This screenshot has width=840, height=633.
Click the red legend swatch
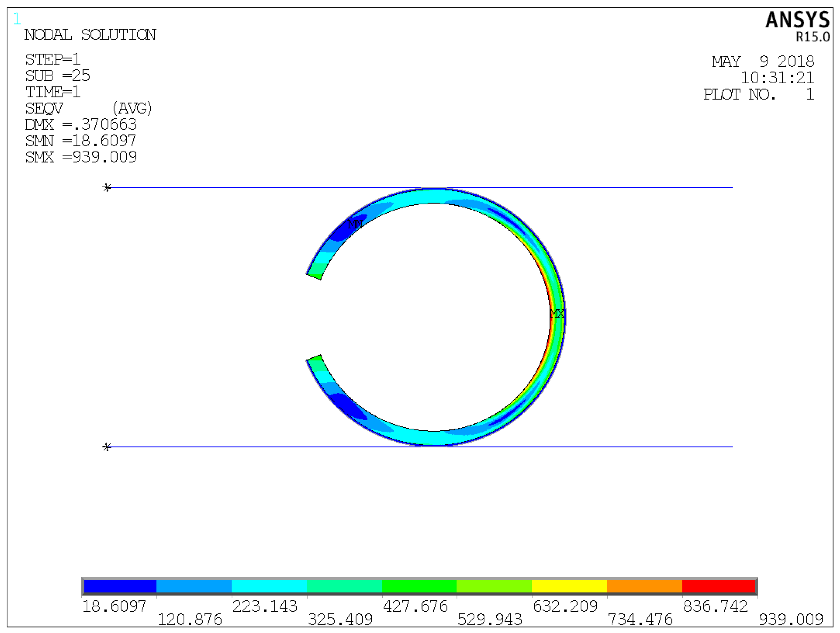(x=719, y=586)
